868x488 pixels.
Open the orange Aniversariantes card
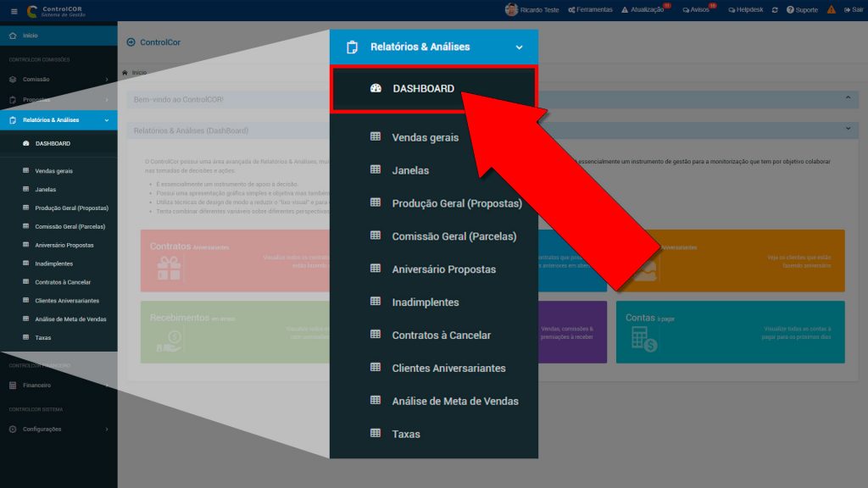[x=730, y=261]
